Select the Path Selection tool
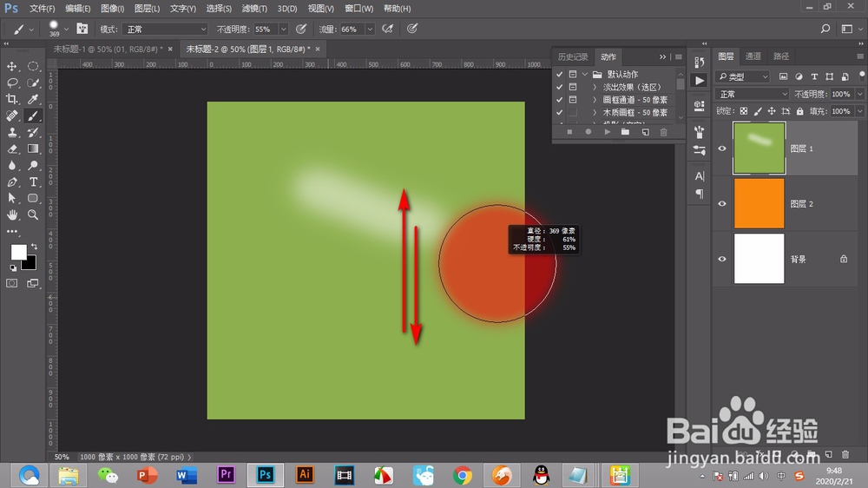868x488 pixels. click(11, 198)
